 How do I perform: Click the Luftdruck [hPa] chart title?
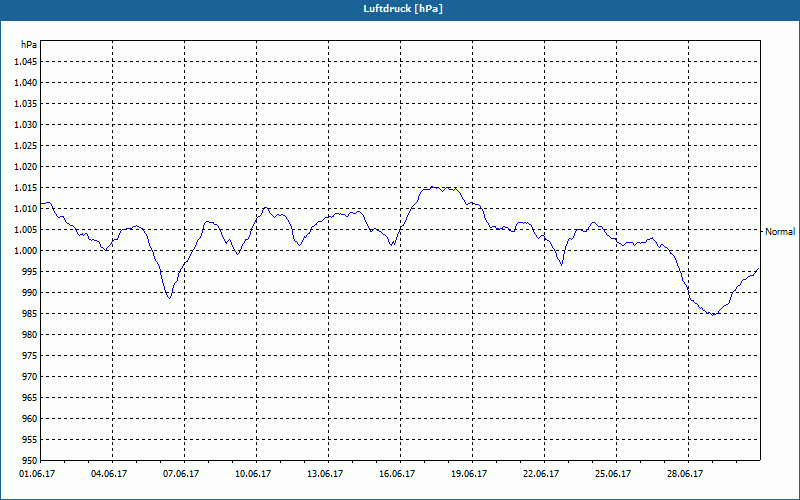[x=403, y=9]
